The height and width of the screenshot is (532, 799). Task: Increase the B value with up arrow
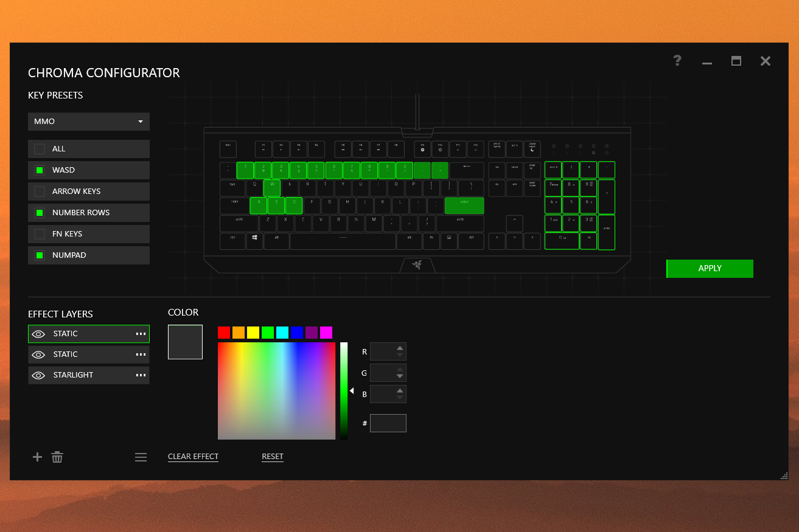pos(400,391)
